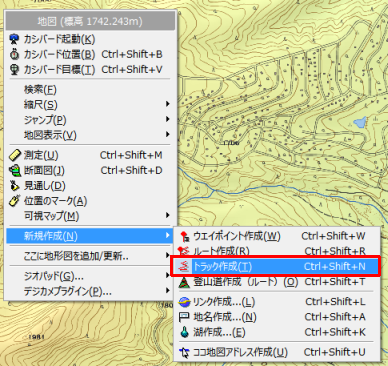The image size is (388, 366).
Task: Expand the 可視マップ submenu arrow
Action: pos(168,216)
